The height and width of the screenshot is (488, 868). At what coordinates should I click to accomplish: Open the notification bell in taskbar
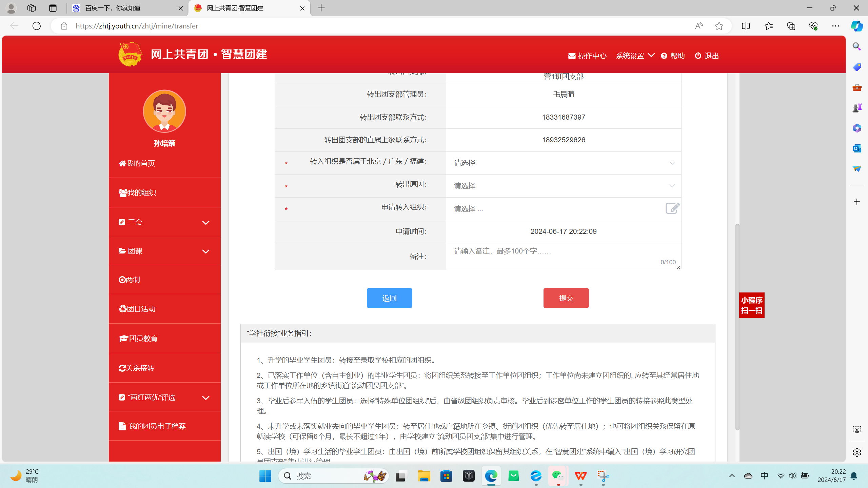854,476
